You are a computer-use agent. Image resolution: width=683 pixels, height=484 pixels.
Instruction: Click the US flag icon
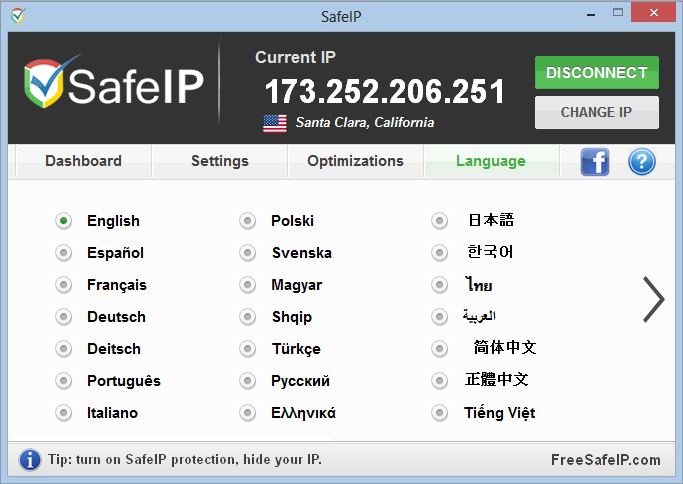click(x=275, y=123)
